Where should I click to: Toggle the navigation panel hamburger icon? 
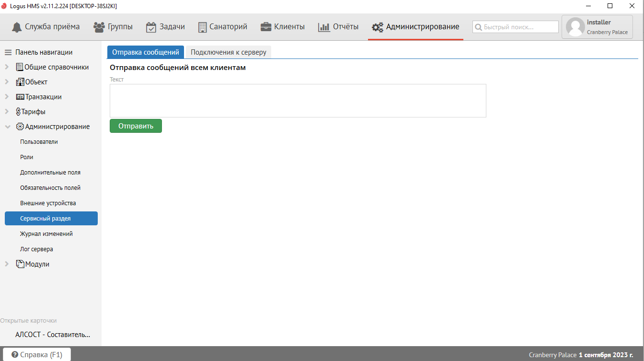click(x=8, y=52)
